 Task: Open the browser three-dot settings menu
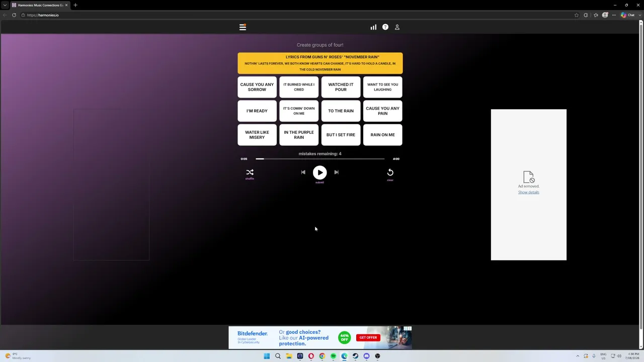pos(614,15)
